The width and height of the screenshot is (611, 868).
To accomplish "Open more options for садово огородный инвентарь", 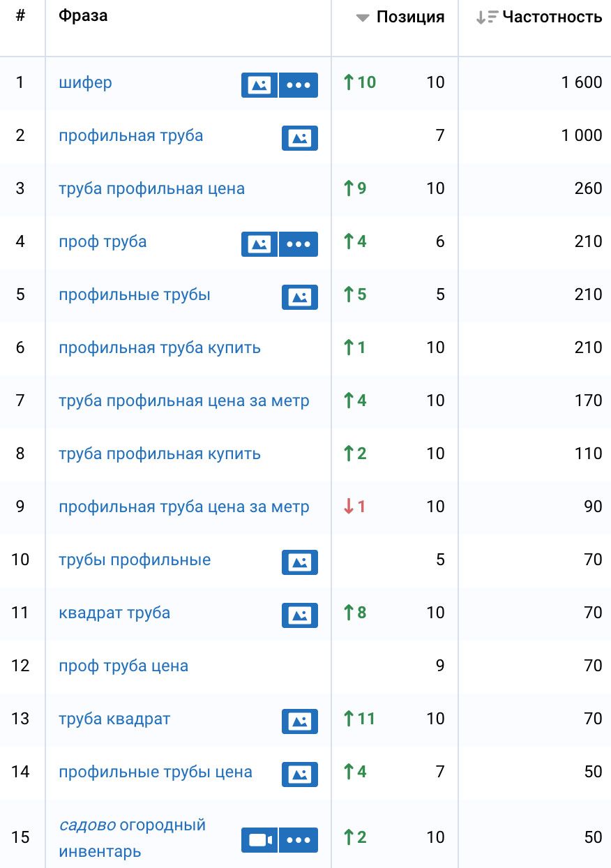I will [299, 839].
